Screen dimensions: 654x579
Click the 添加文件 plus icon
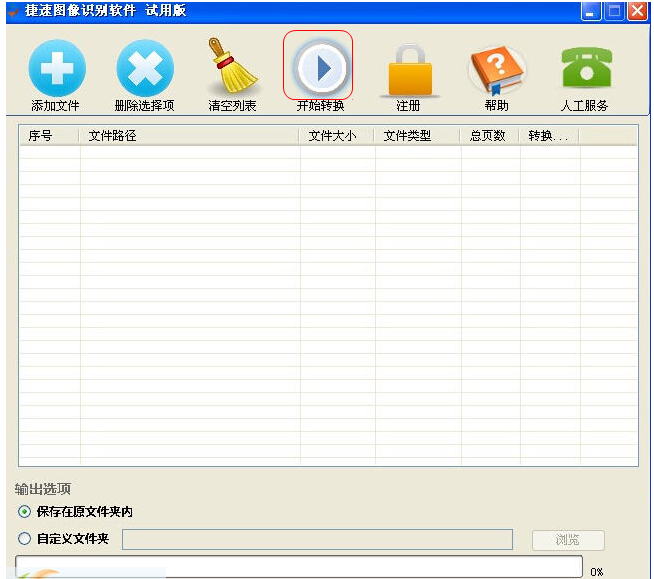pyautogui.click(x=57, y=68)
